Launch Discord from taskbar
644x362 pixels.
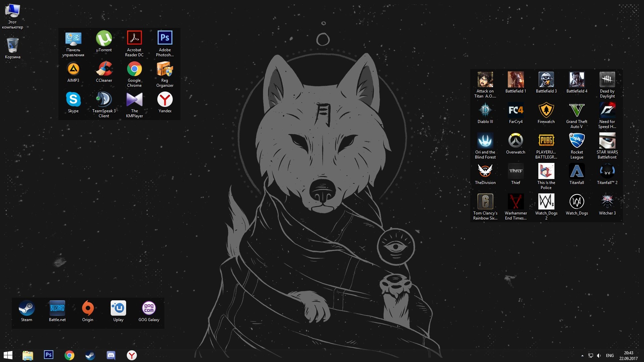point(111,355)
